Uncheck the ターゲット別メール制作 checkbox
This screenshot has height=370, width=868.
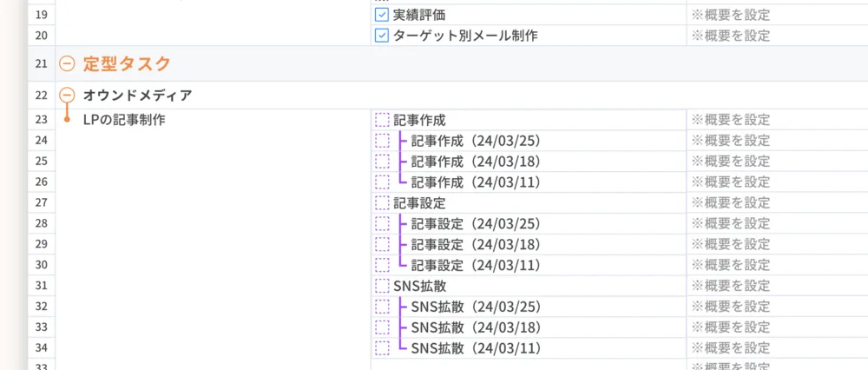(381, 36)
